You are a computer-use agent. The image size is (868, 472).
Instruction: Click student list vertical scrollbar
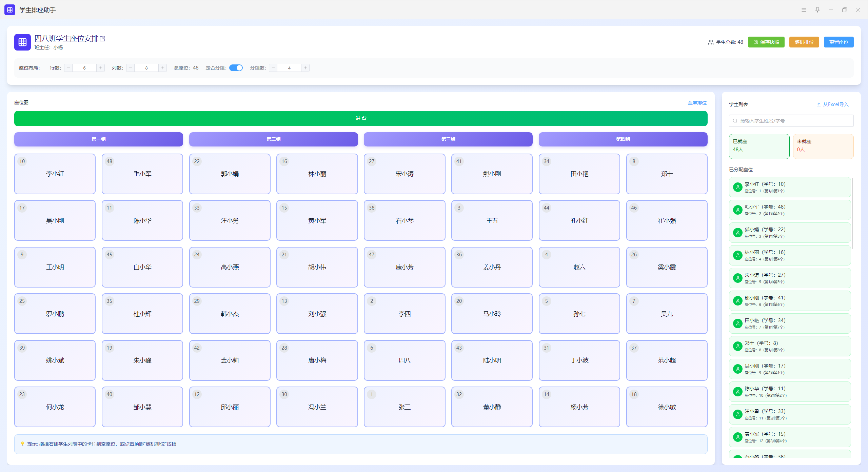[852, 214]
